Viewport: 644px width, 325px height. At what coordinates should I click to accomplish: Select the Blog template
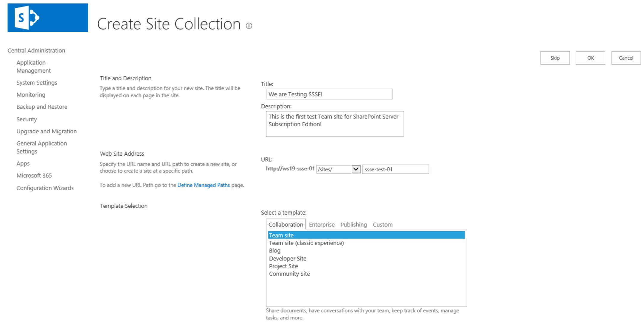(366, 251)
